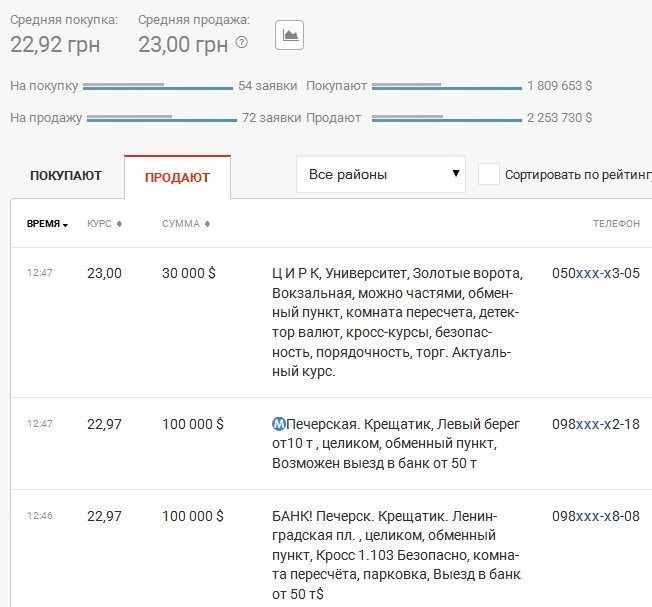Open the Все районы dropdown
The height and width of the screenshot is (607, 652).
(x=381, y=174)
